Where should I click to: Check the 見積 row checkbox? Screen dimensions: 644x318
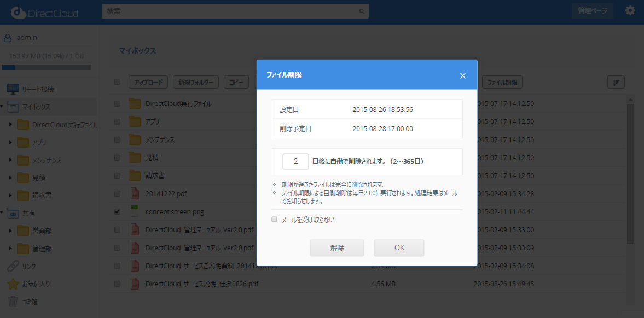pos(117,157)
